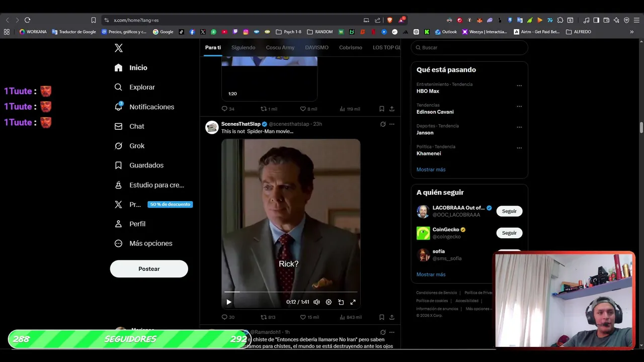Follow LACOBRAAA Out of... account
644x362 pixels.
tap(509, 211)
